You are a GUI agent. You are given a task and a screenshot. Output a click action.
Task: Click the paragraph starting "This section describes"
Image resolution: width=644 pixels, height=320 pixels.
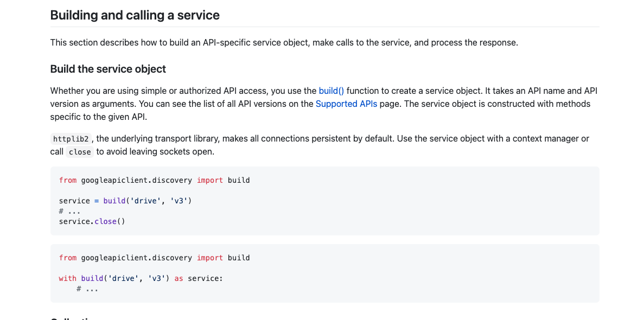coord(284,42)
